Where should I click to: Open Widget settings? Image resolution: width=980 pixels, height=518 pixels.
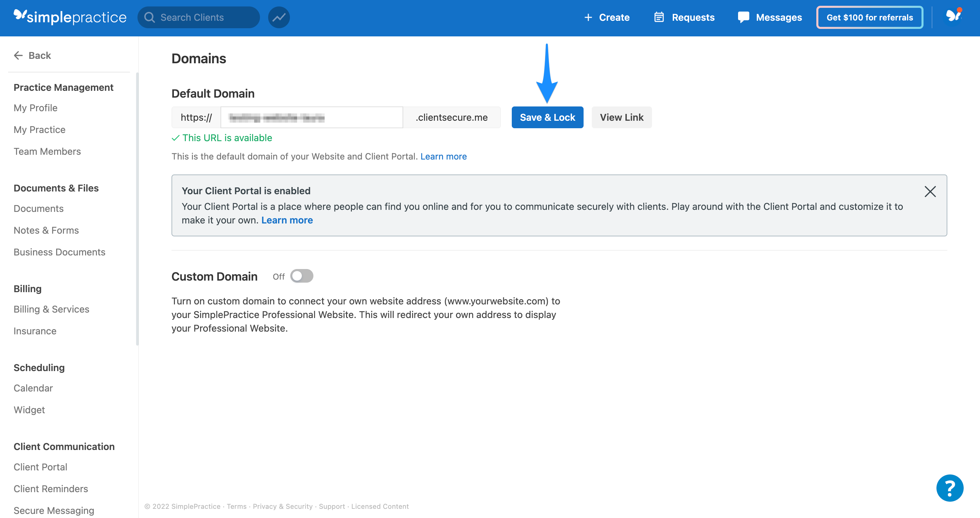[x=29, y=410]
